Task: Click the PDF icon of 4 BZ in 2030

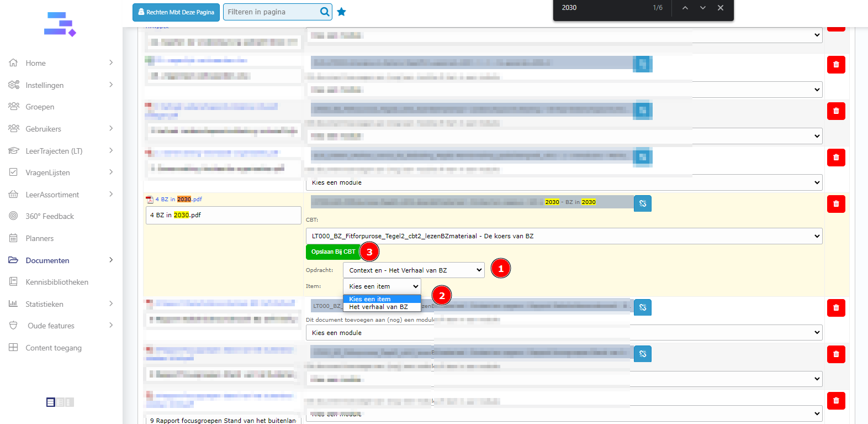Action: 149,200
